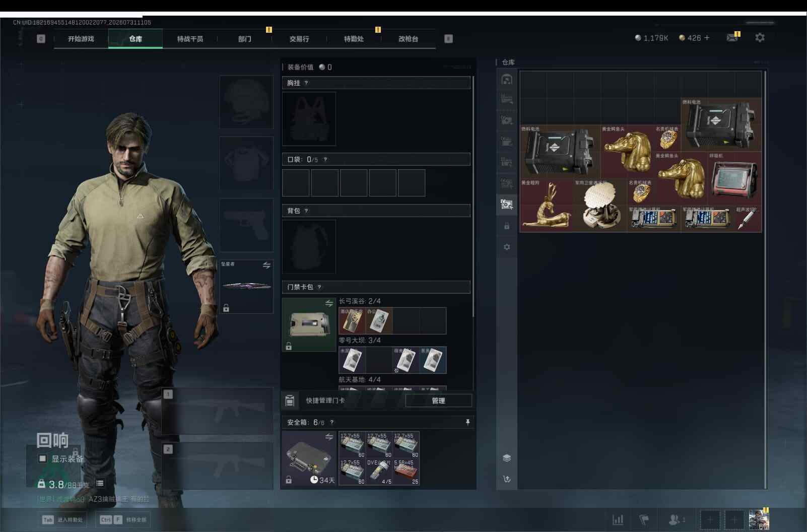
Task: Click the 仓库 grid vertical scrollbar
Action: [765, 280]
